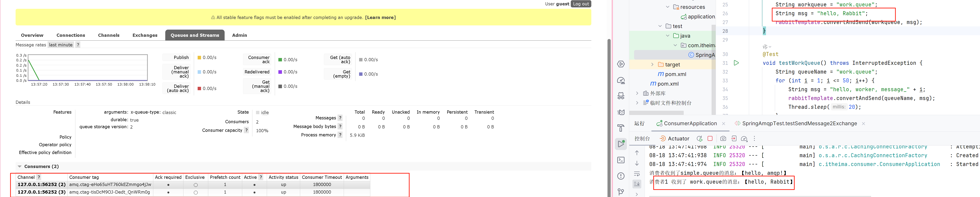Open help for Channel column header
The image size is (980, 197).
38,177
